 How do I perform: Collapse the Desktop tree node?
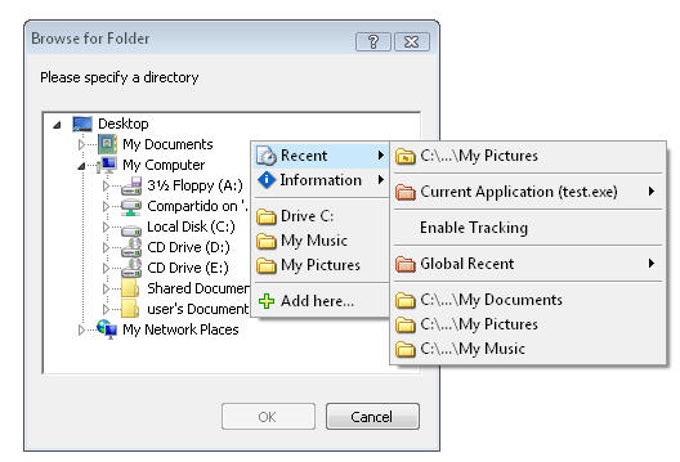pos(57,125)
